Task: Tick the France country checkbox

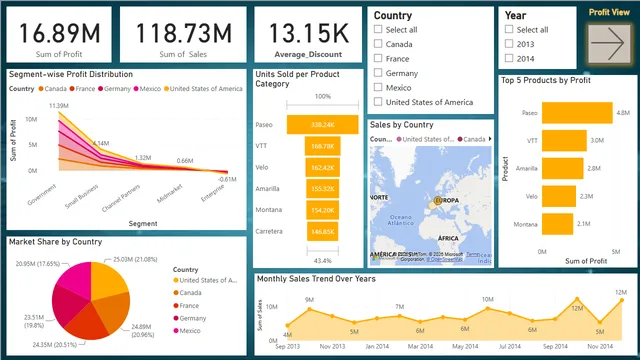Action: (x=378, y=58)
